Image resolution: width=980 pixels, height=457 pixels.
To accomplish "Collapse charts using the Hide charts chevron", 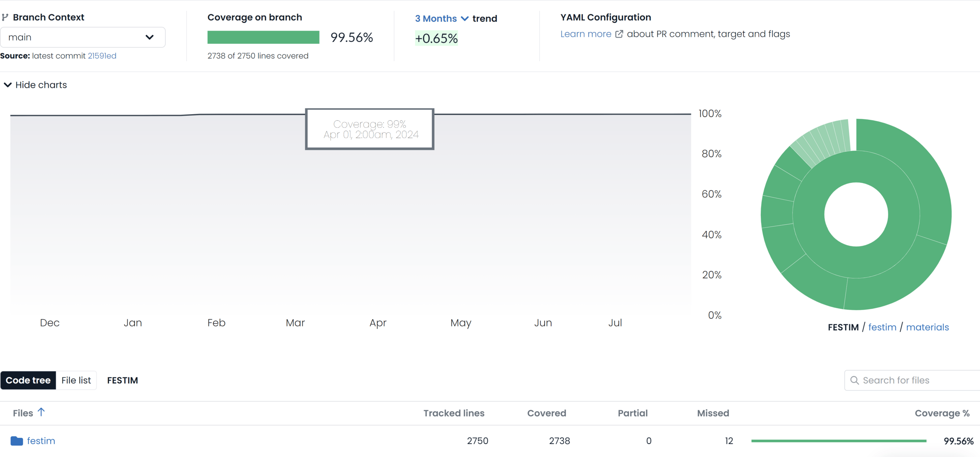I will pyautogui.click(x=7, y=85).
